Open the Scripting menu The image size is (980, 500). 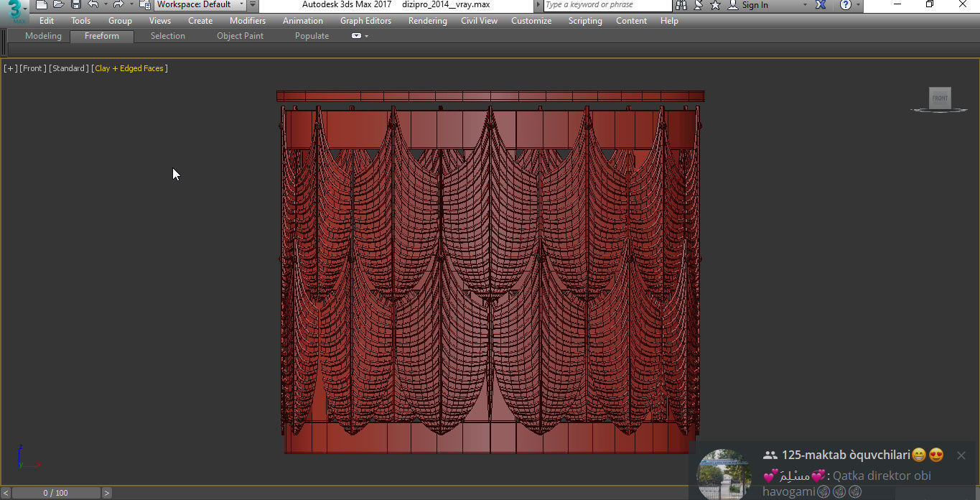[585, 21]
